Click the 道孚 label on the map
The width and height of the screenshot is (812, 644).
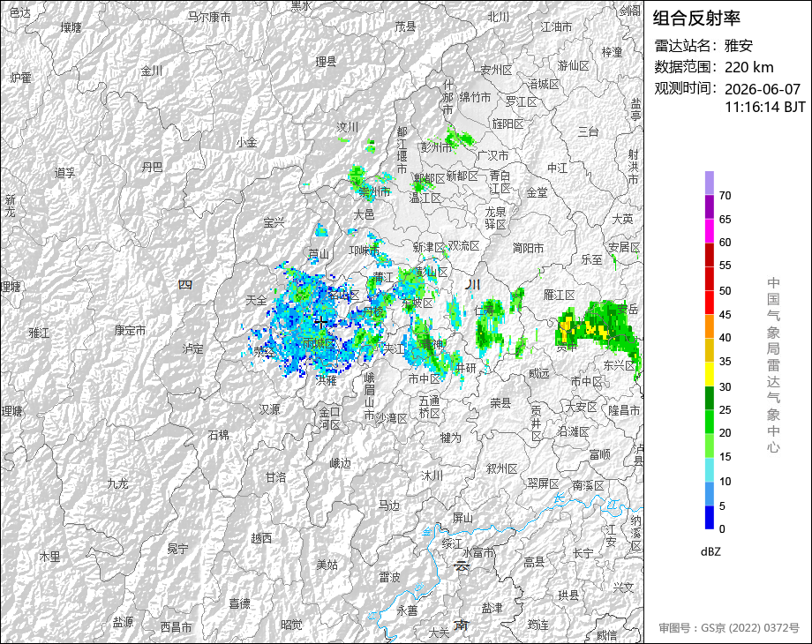[65, 173]
